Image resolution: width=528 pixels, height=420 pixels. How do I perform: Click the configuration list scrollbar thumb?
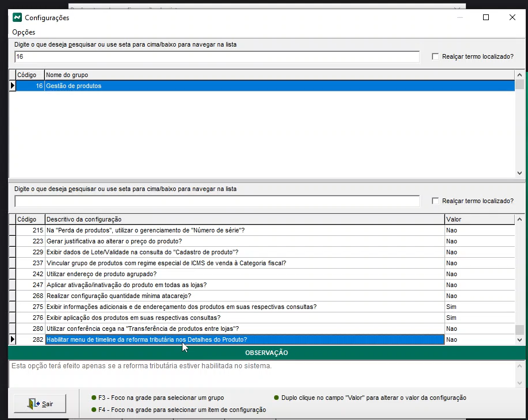click(x=519, y=330)
